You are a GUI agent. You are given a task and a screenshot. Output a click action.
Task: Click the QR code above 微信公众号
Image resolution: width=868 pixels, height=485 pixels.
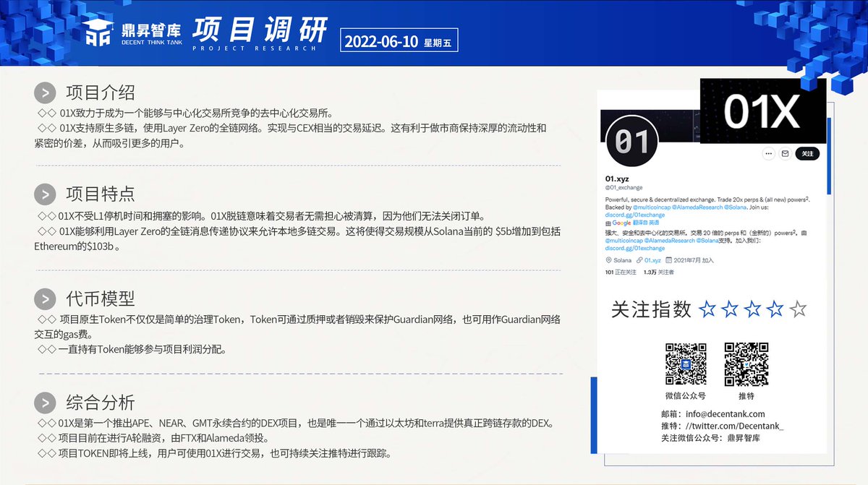point(686,364)
